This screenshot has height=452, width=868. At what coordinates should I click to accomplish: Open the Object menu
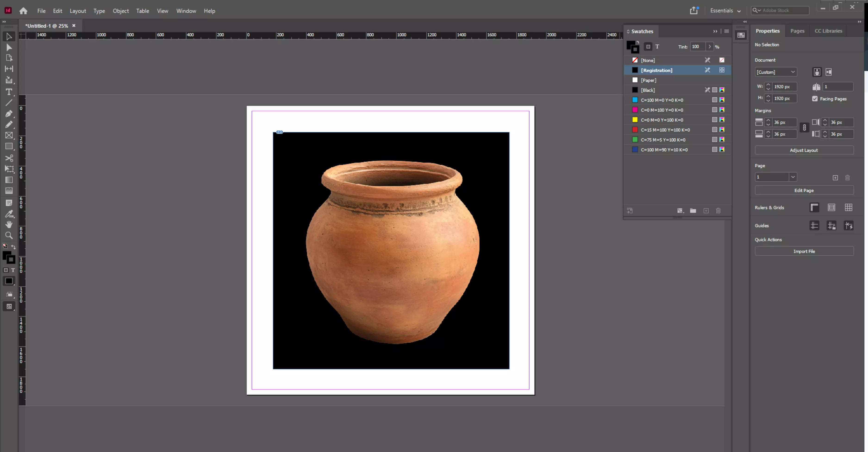(121, 11)
